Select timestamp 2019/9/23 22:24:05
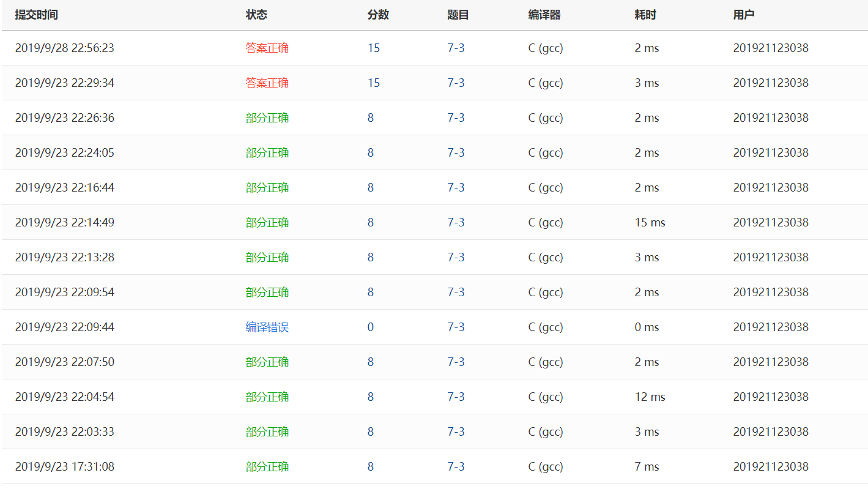This screenshot has height=489, width=868. click(x=65, y=152)
